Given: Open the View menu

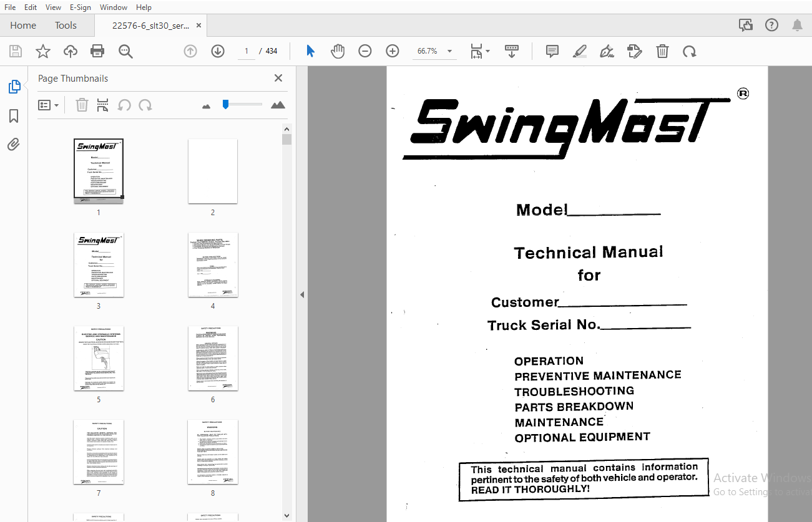Looking at the screenshot, I should 54,7.
